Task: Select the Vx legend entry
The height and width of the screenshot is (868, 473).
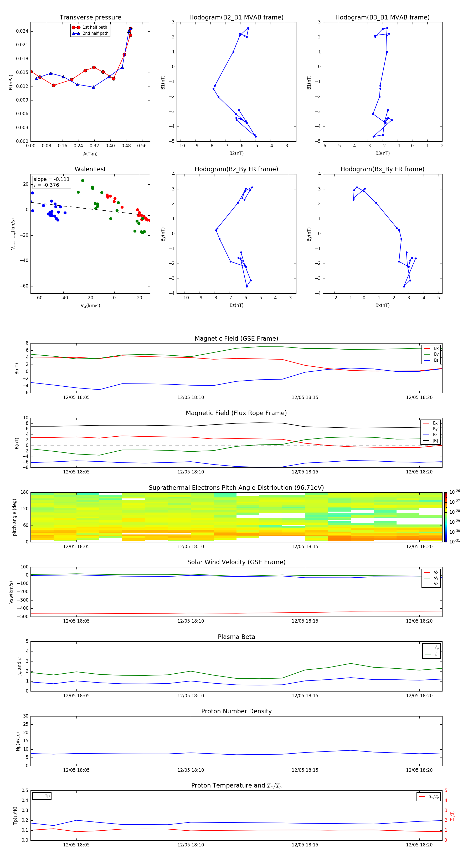Action: [x=431, y=572]
